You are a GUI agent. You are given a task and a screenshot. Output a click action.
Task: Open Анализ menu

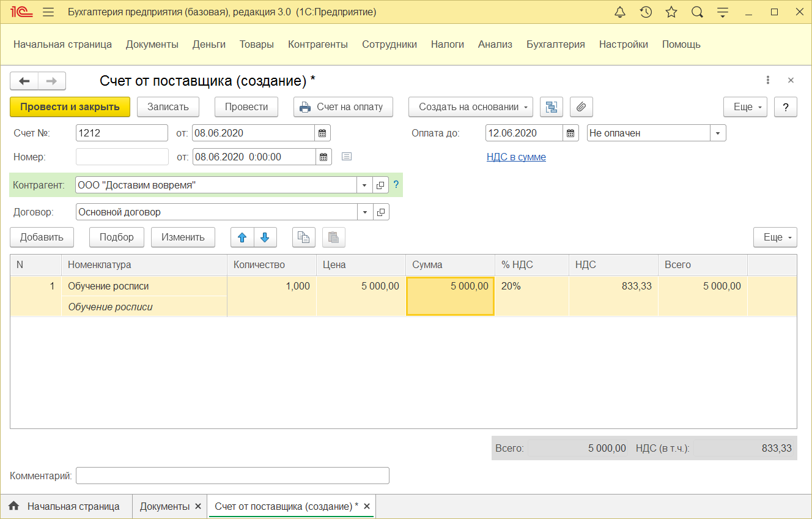click(495, 44)
